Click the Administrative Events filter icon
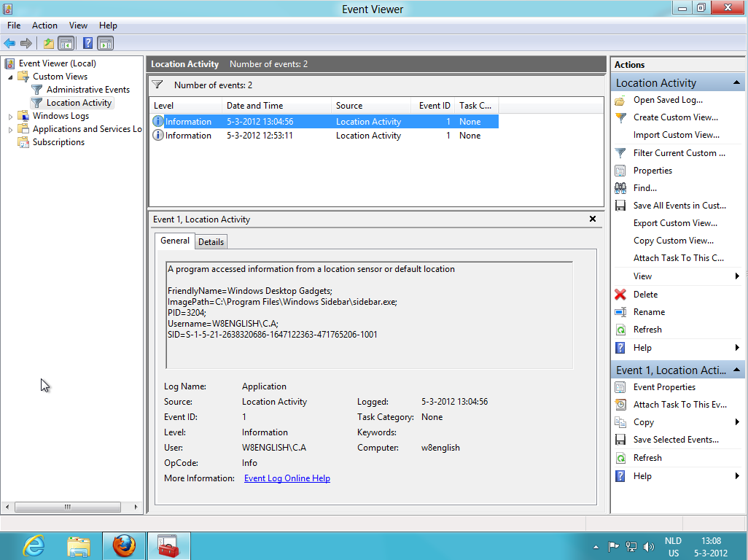Viewport: 748px width, 560px height. (36, 90)
